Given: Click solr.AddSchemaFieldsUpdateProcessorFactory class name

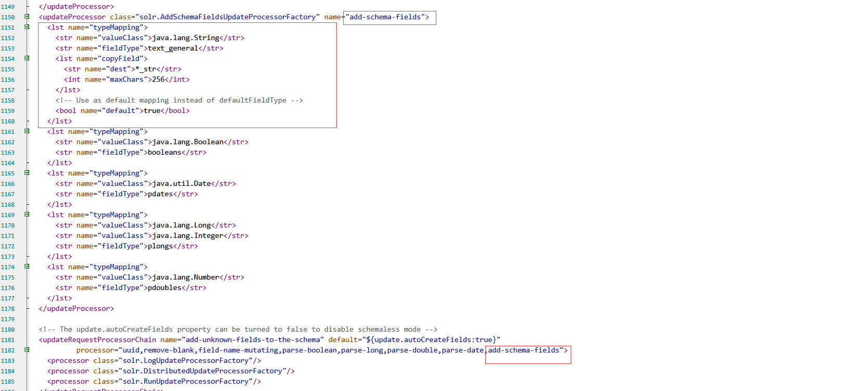Looking at the screenshot, I should point(228,17).
